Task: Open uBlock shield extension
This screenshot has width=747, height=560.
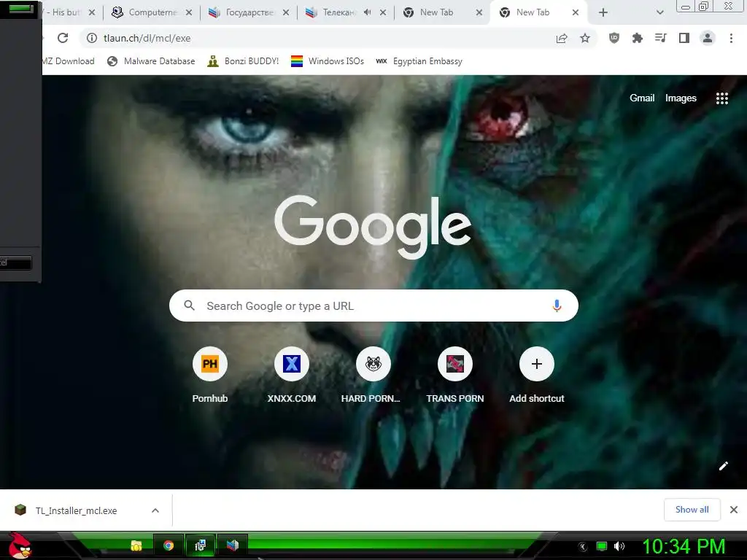Action: 614,38
